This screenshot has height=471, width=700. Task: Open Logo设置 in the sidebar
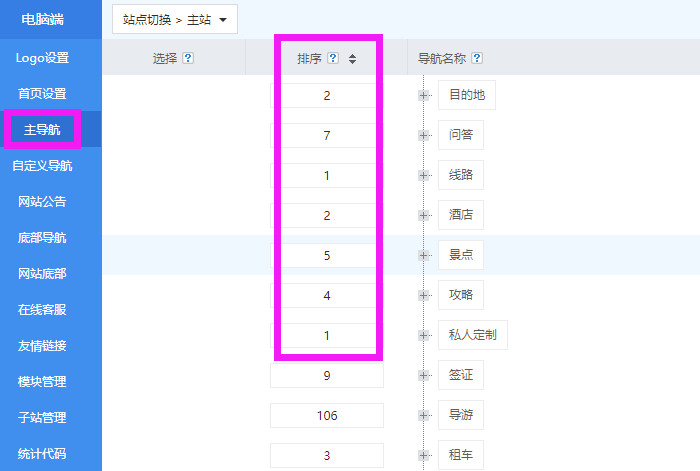(42, 57)
